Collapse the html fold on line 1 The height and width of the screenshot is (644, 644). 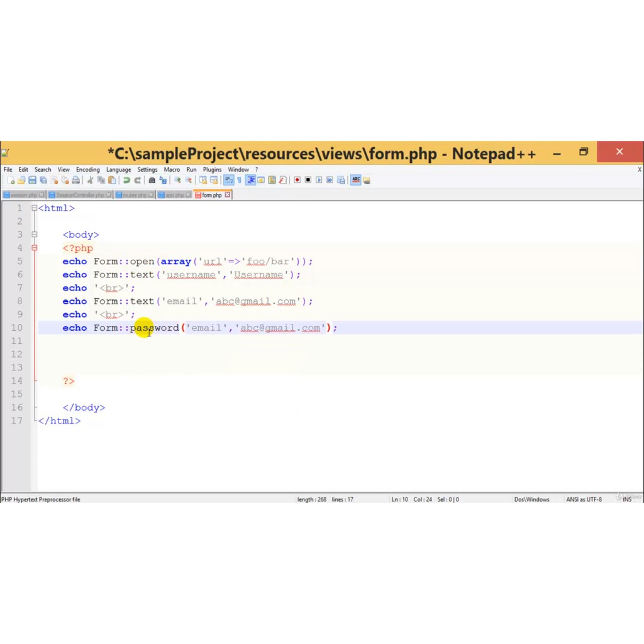pos(33,208)
